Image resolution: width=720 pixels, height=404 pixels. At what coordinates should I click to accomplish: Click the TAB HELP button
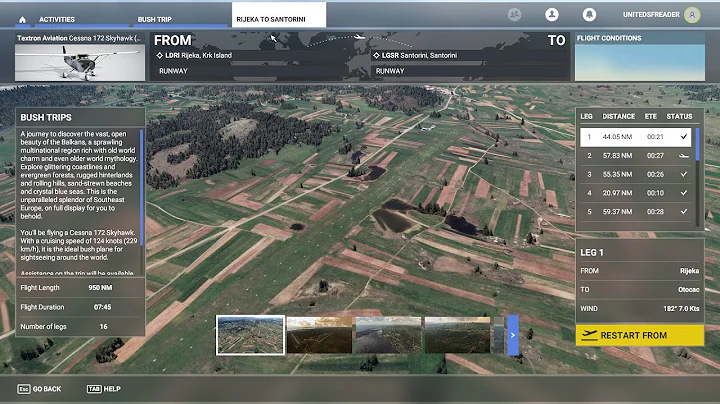[104, 389]
